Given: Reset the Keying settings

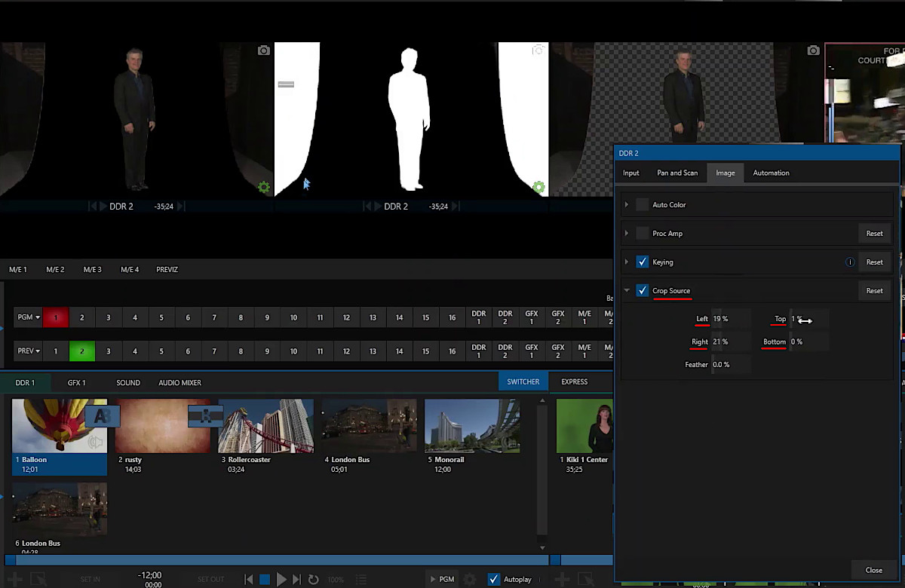Looking at the screenshot, I should coord(874,262).
